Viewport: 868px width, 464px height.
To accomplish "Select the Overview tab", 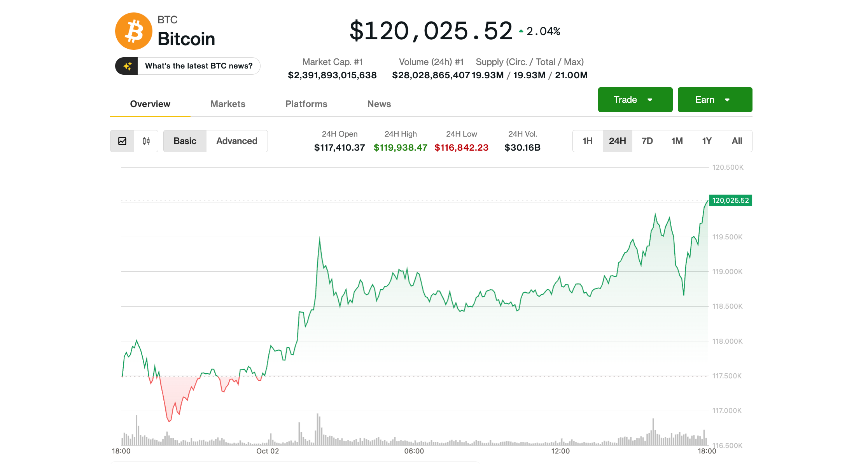I will [150, 104].
